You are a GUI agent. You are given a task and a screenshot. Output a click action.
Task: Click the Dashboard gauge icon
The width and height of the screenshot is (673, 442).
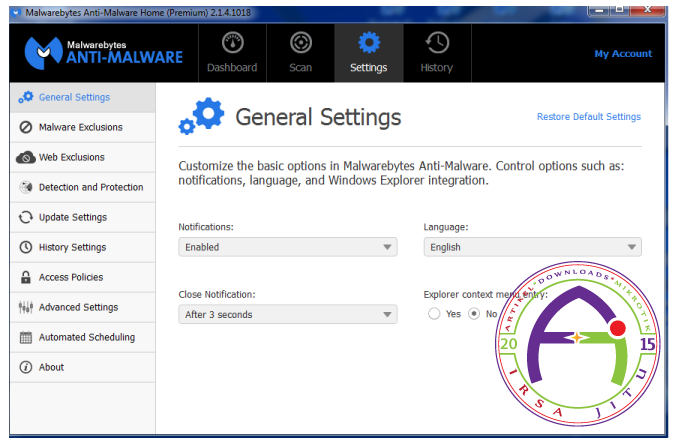[233, 43]
